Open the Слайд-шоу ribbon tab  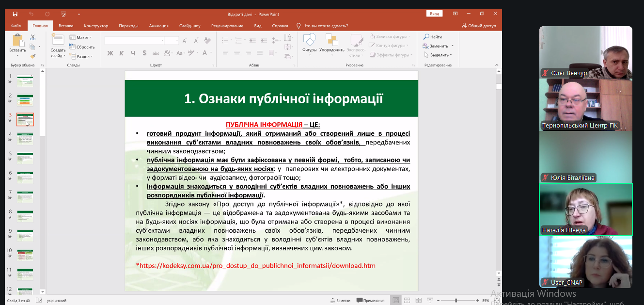tap(189, 26)
